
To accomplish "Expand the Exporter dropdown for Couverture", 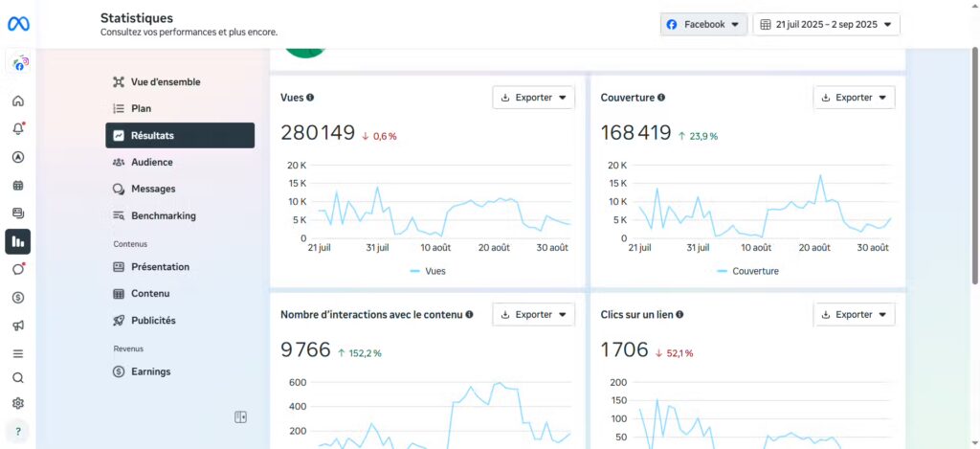I will click(x=854, y=98).
